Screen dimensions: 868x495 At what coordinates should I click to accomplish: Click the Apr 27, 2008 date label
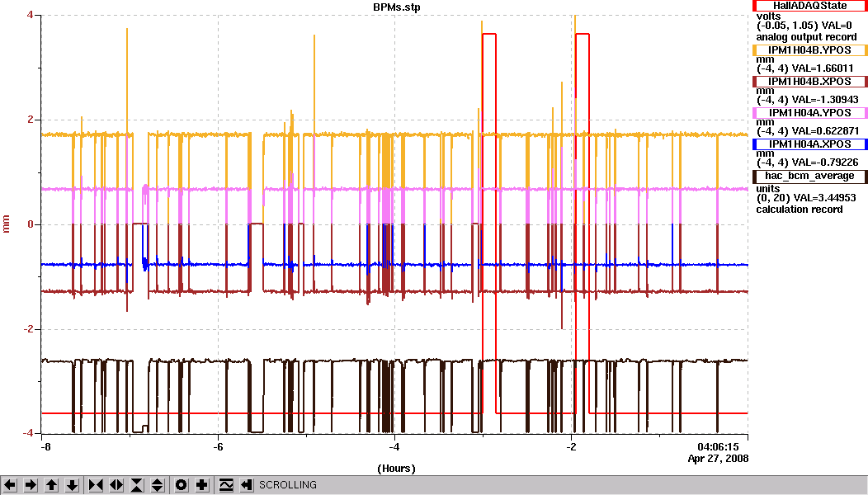[x=718, y=459]
